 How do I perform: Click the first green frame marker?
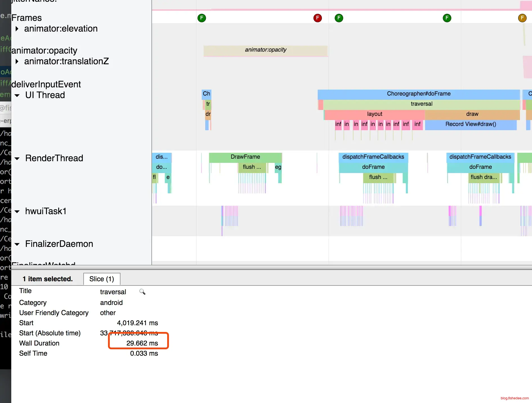tap(202, 18)
